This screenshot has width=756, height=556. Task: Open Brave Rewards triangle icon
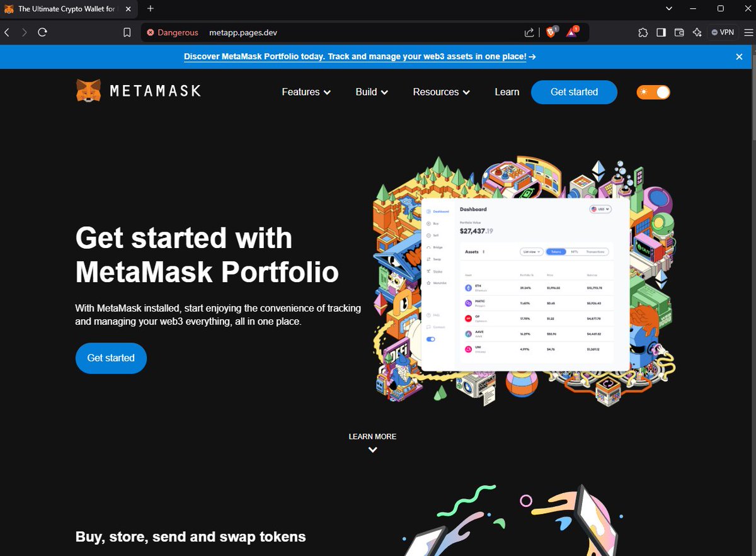tap(572, 32)
